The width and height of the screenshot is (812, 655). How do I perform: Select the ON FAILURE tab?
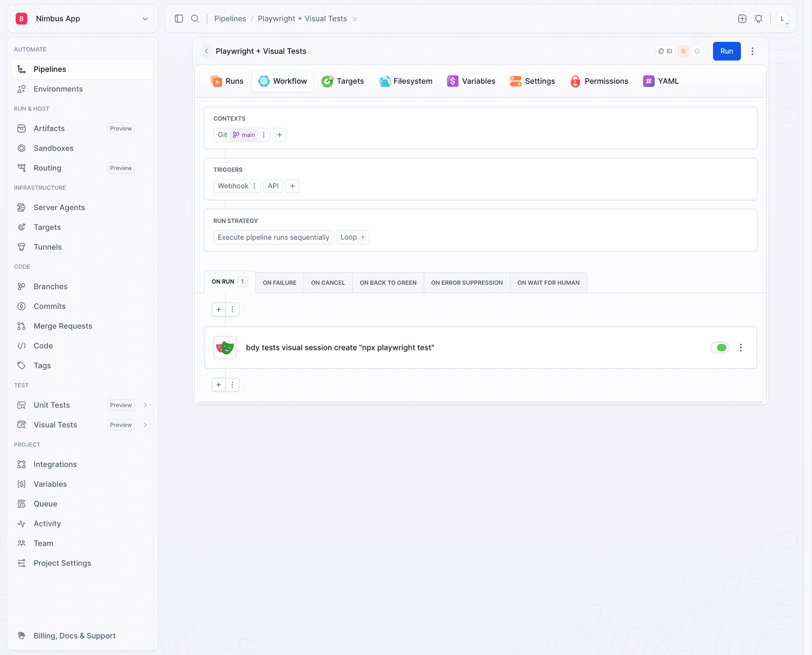pyautogui.click(x=280, y=283)
